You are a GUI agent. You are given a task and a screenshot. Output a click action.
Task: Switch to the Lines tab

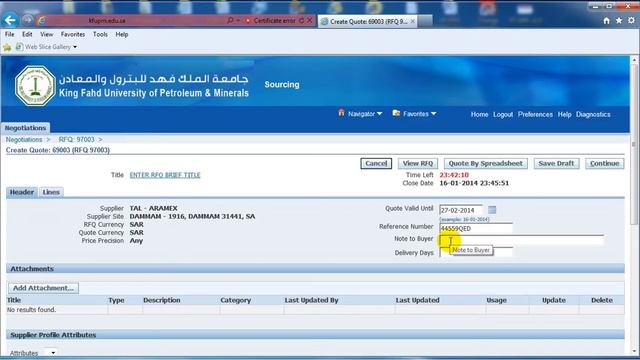pyautogui.click(x=51, y=192)
